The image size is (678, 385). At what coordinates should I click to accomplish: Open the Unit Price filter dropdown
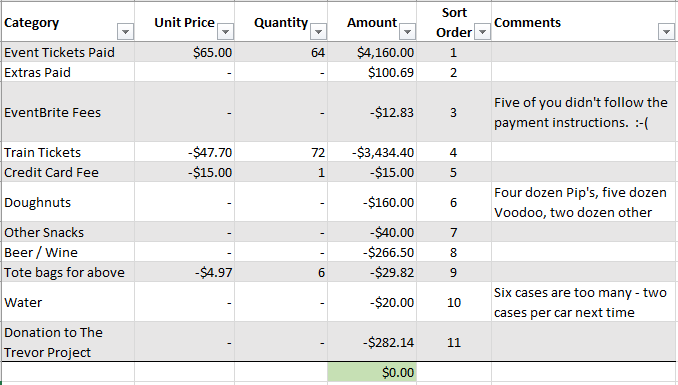click(x=225, y=32)
